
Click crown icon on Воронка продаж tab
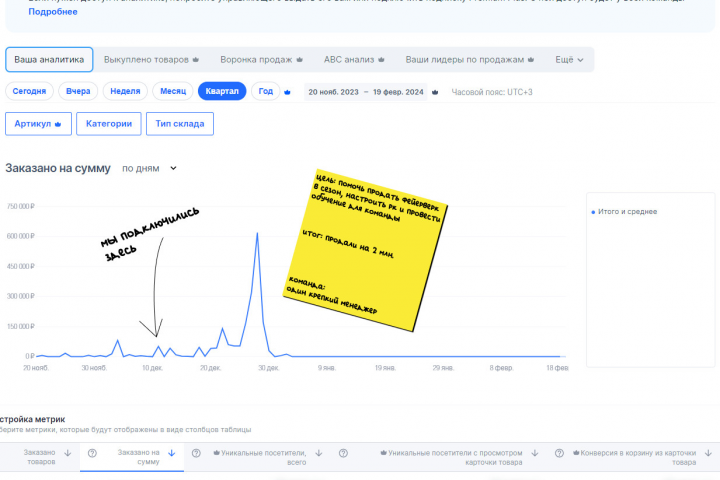299,60
